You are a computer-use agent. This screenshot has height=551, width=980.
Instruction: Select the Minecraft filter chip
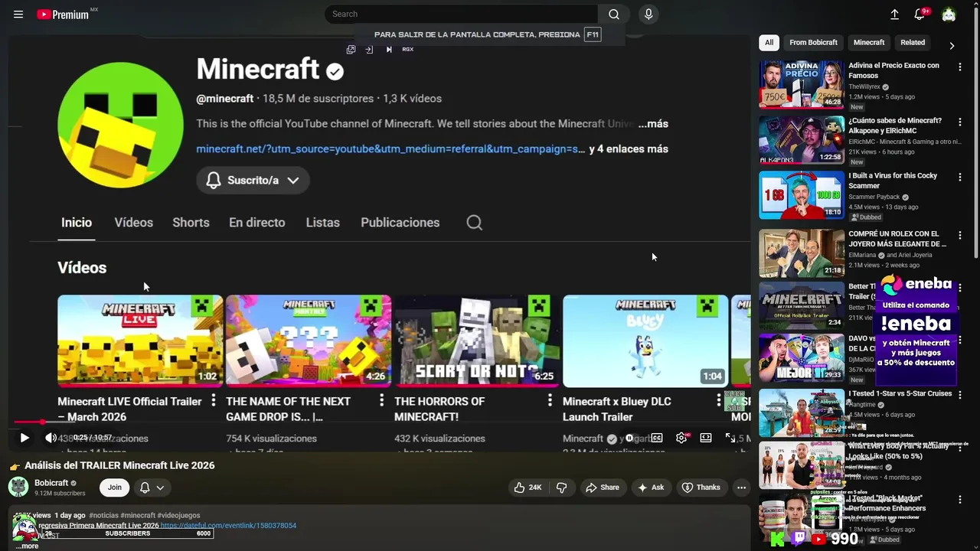pos(869,43)
